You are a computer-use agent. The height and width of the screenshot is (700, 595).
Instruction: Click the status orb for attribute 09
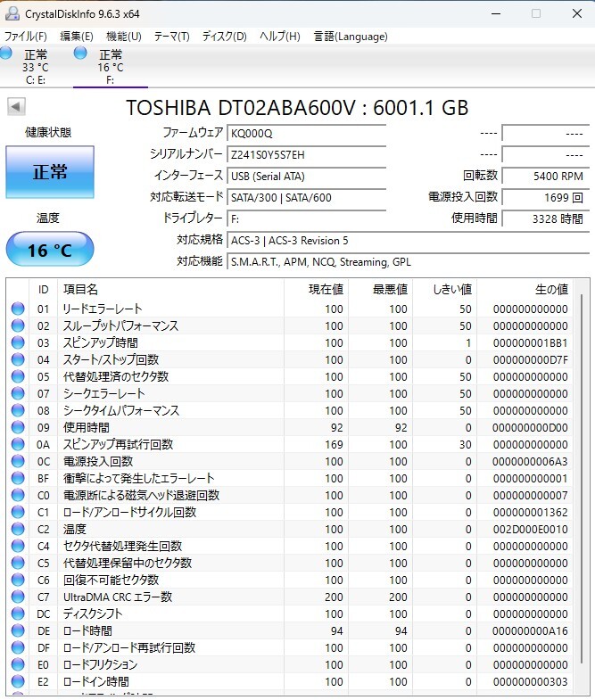(18, 428)
